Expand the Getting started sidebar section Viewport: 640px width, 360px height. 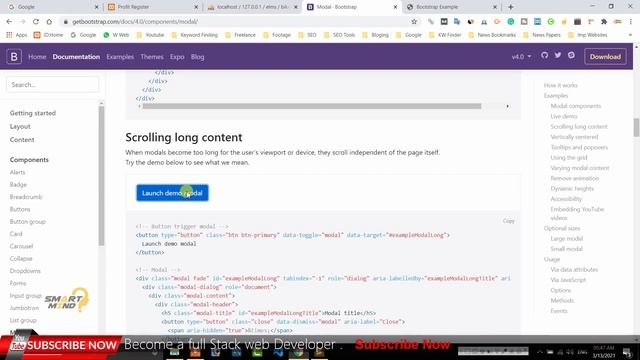click(x=33, y=113)
